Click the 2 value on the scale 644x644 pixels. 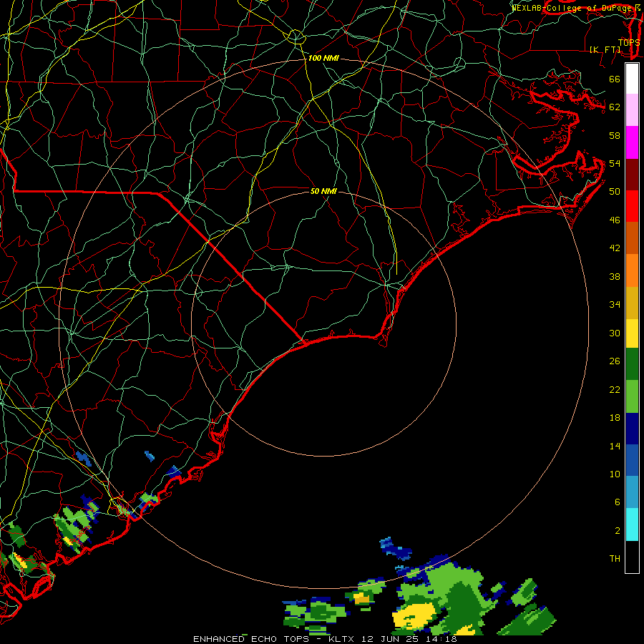(x=617, y=530)
